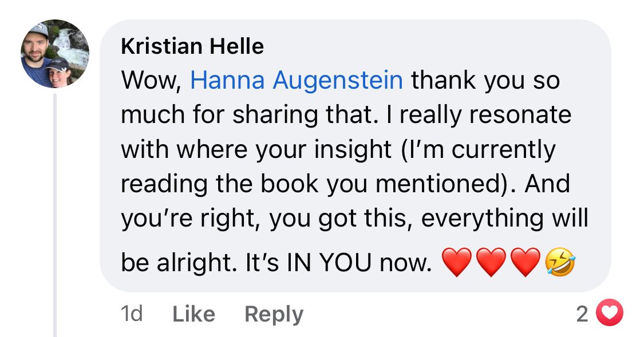View the reaction count of 2

point(582,314)
